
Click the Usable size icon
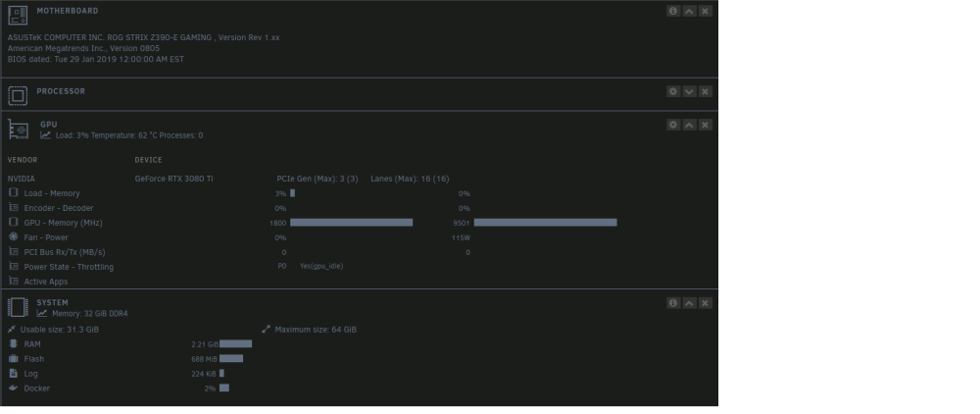12,329
